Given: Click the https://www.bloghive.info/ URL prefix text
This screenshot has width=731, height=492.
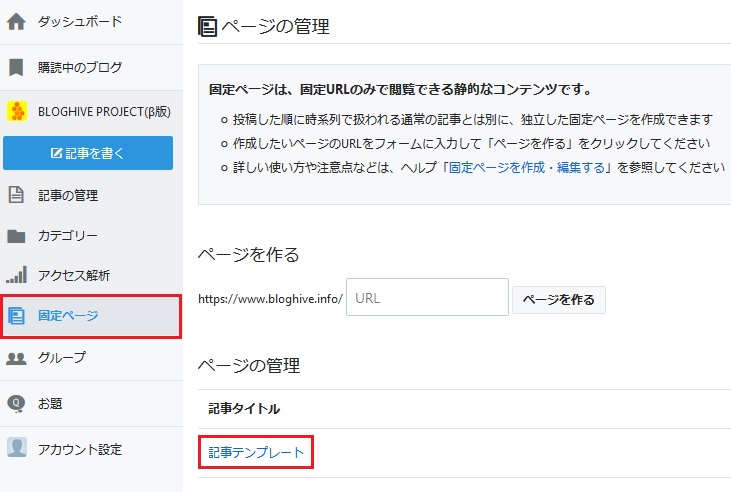Looking at the screenshot, I should pos(270,299).
